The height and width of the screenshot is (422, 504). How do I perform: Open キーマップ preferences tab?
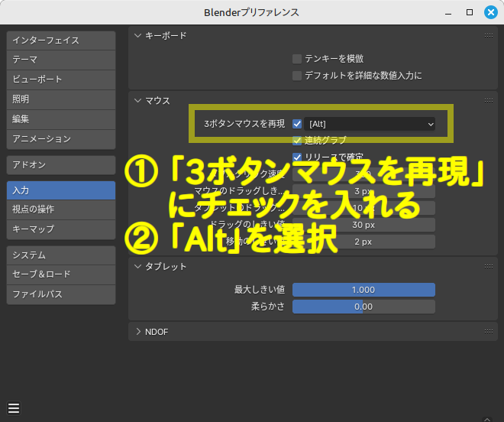tap(61, 229)
